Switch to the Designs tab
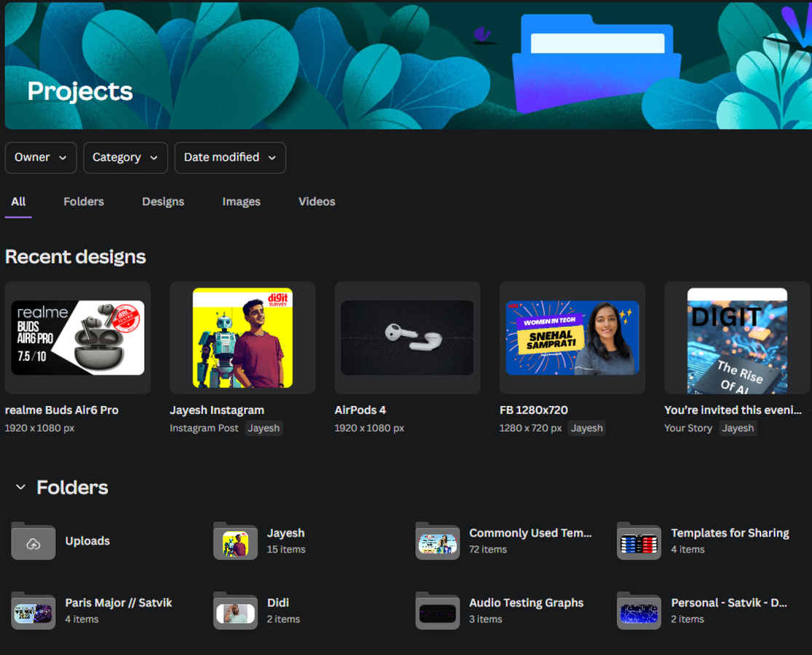Image resolution: width=812 pixels, height=655 pixels. coord(163,202)
